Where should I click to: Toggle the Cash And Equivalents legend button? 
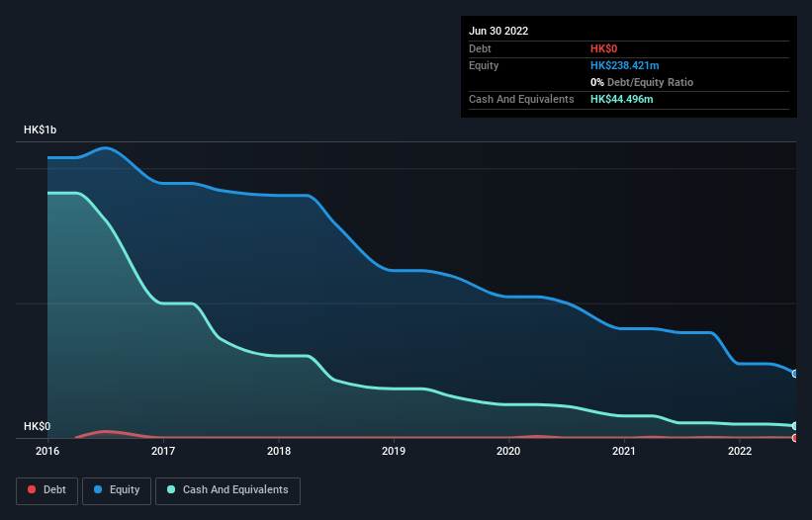(x=227, y=490)
